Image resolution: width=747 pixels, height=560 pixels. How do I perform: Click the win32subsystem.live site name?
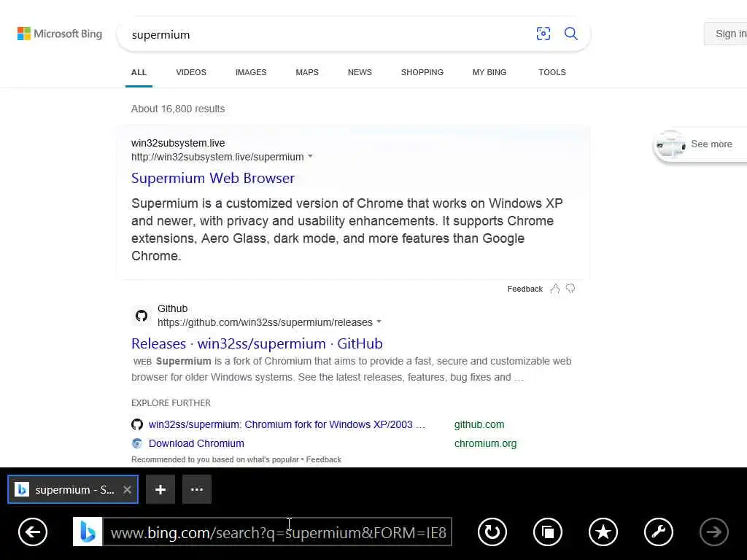tap(178, 143)
